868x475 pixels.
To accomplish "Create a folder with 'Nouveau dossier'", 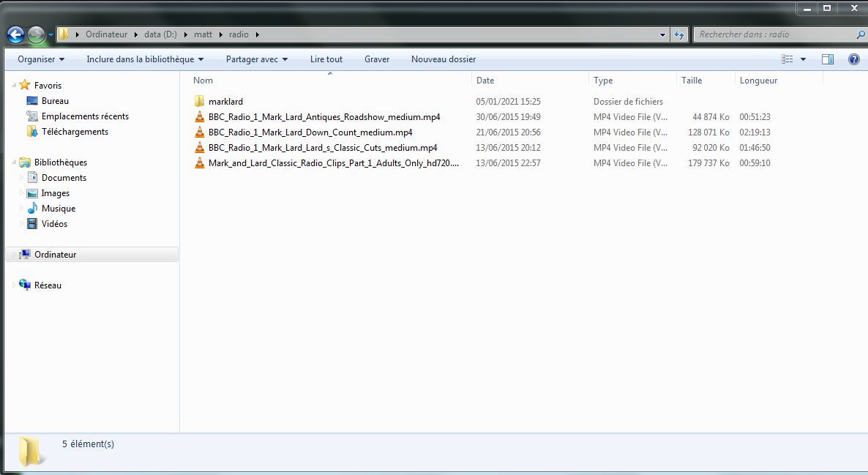I will [x=444, y=59].
